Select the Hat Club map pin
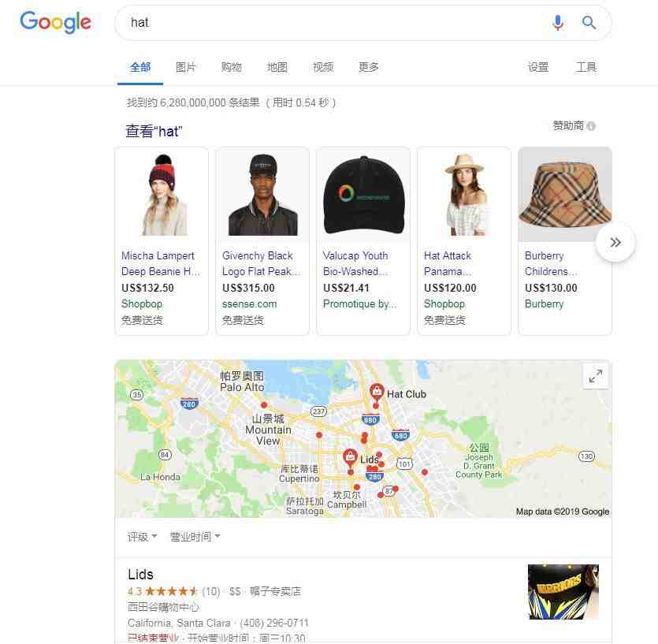658x644 pixels. pyautogui.click(x=377, y=392)
